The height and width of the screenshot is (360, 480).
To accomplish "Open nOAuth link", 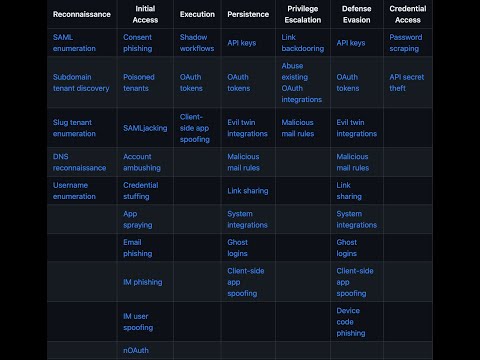I will pyautogui.click(x=136, y=350).
